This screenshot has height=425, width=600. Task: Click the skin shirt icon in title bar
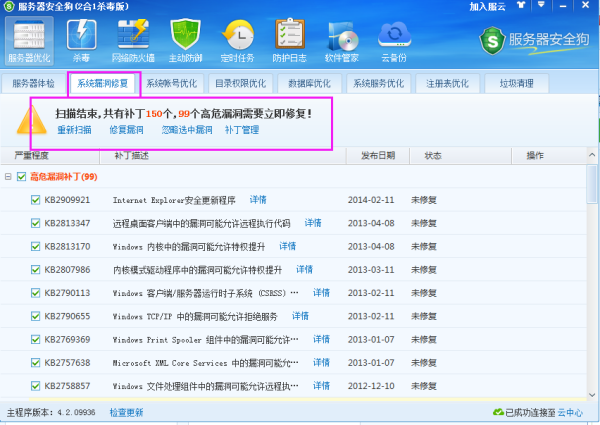pyautogui.click(x=521, y=5)
